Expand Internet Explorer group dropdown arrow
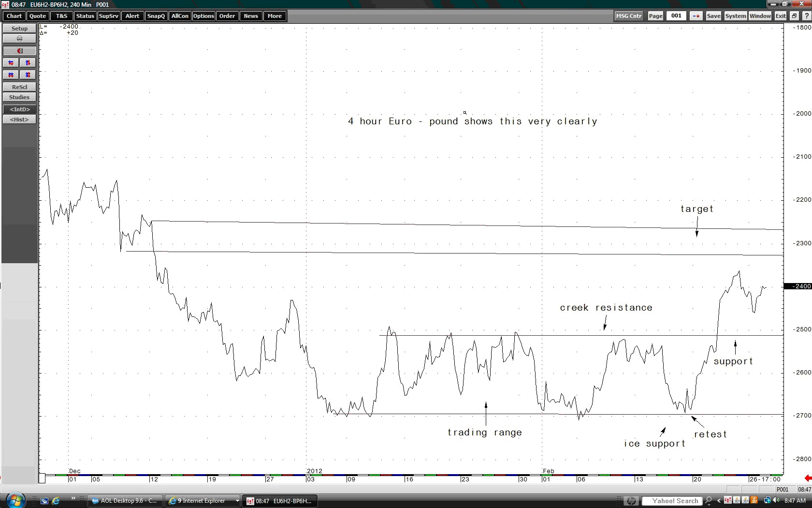Viewport: 812px width, 508px height. pos(237,501)
